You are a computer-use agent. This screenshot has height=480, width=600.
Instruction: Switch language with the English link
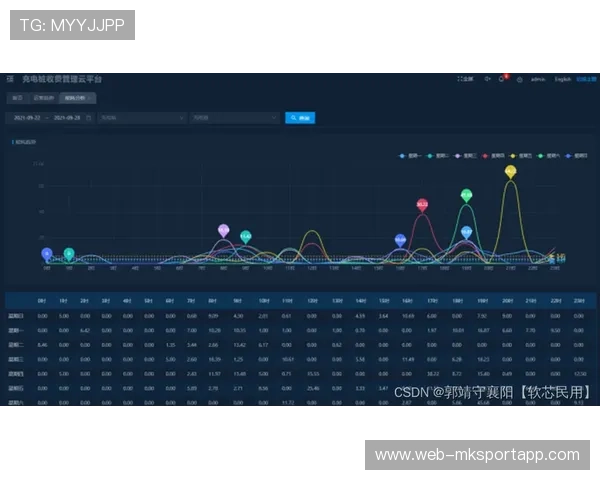click(563, 79)
